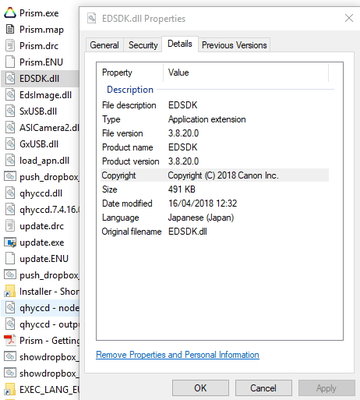
Task: Click the EdsImage.dll file icon
Action: click(10, 95)
